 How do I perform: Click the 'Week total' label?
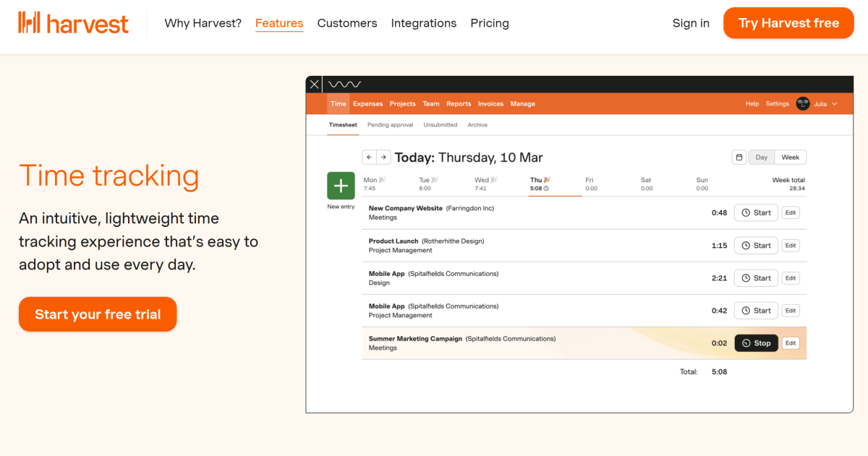(x=788, y=180)
